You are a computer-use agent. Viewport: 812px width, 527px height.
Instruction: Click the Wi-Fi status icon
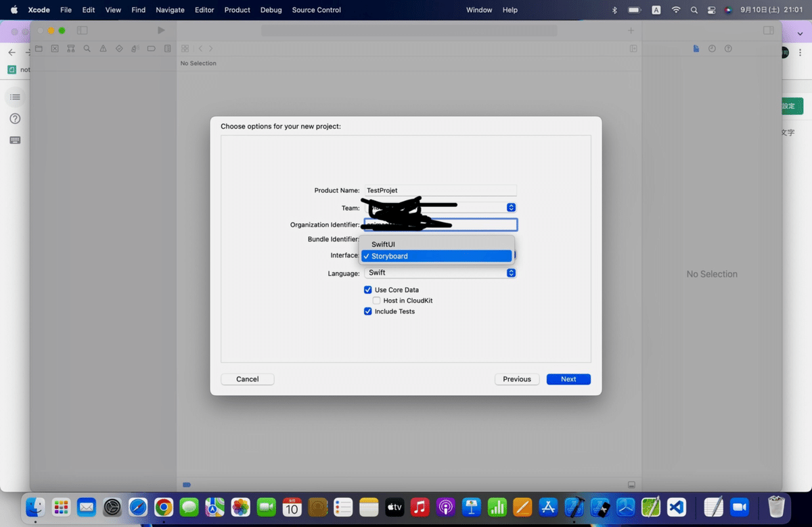[676, 10]
